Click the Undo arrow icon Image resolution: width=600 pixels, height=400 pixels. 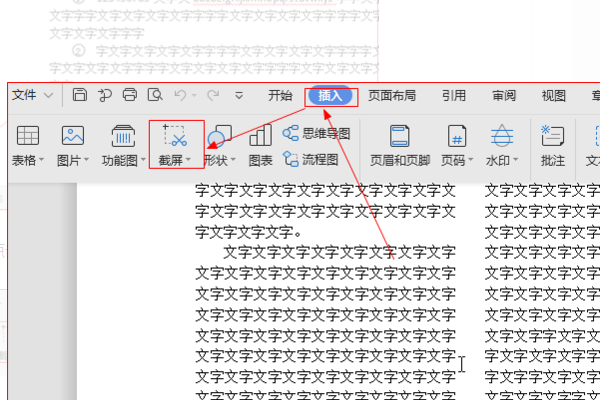(180, 95)
